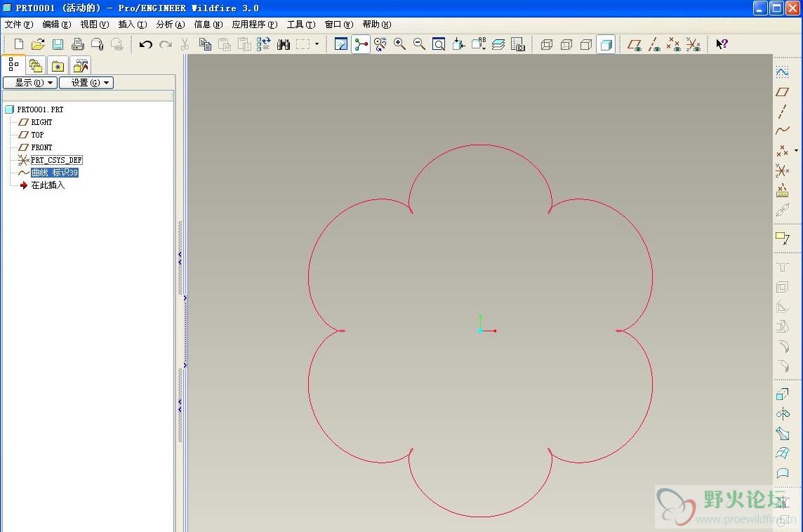Switch to hidden line display mode
The image size is (803, 532).
566,44
